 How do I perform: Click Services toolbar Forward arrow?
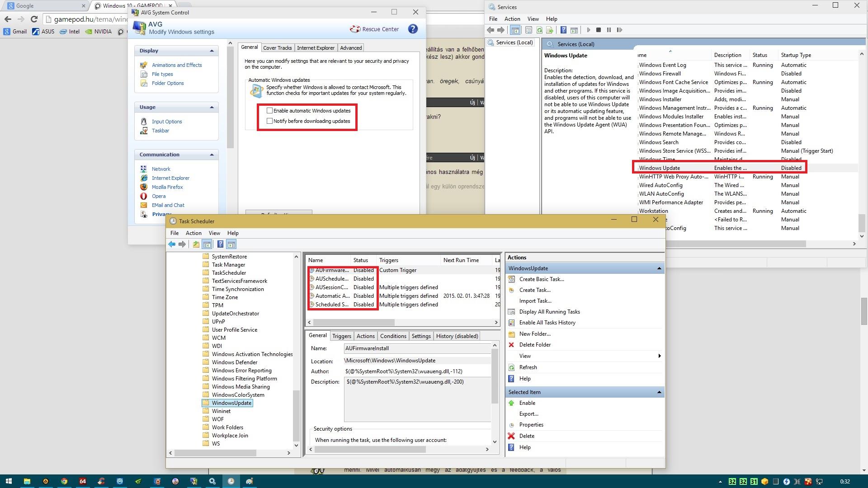click(501, 30)
